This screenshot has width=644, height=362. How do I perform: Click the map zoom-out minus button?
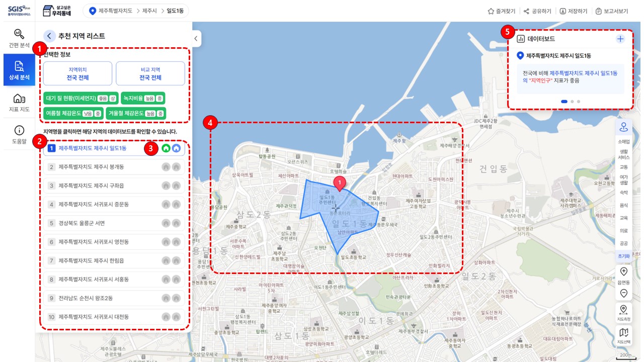click(624, 293)
